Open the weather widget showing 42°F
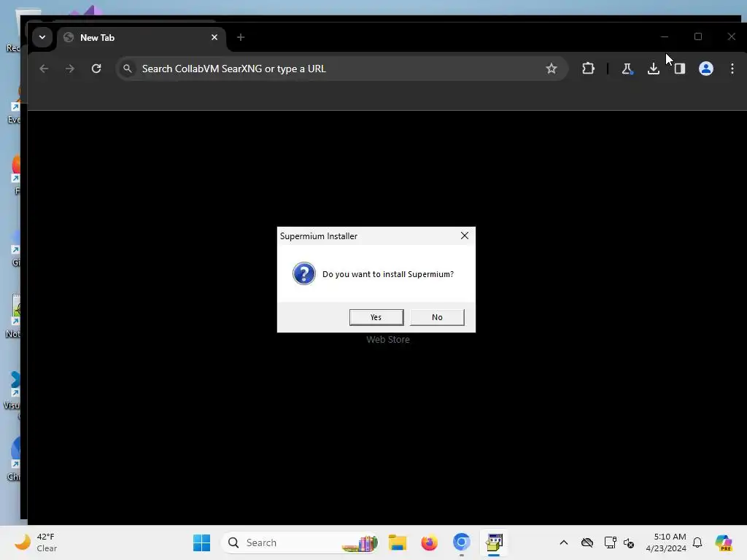This screenshot has height=560, width=747. [x=36, y=542]
